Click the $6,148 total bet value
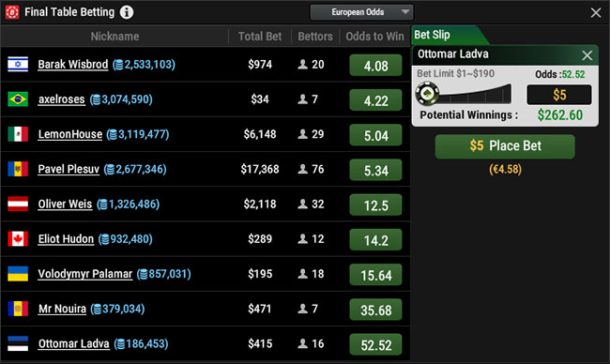Viewport: 610px width, 364px height. [x=260, y=134]
